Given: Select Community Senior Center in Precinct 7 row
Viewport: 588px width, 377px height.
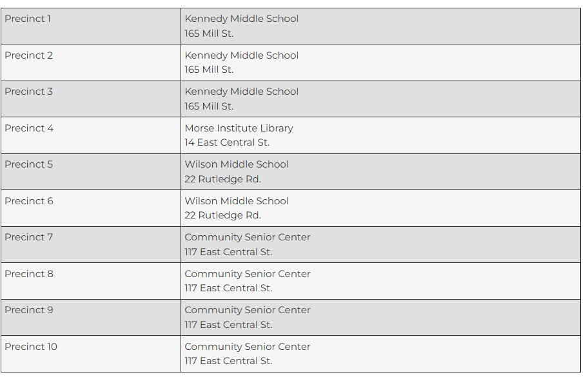Looking at the screenshot, I should [248, 237].
